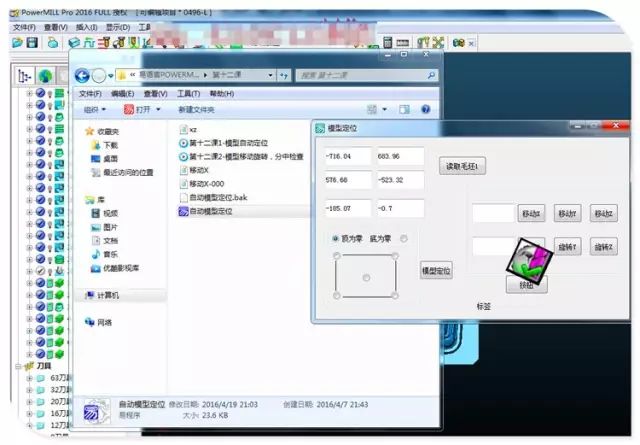Open the address bar history dropdown arrow

pos(270,76)
